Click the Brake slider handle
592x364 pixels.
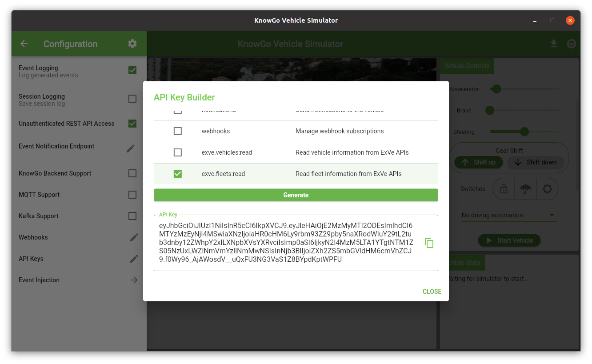(490, 110)
